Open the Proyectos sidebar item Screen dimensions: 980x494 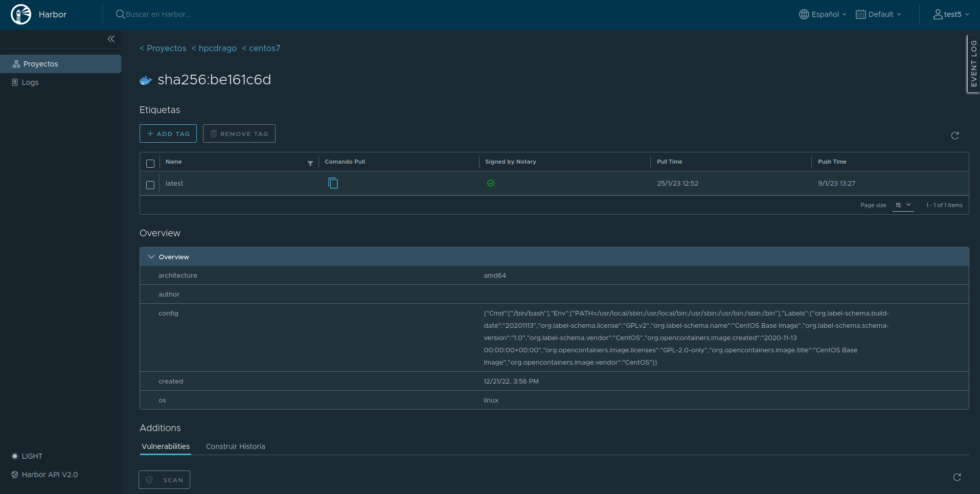[60, 64]
